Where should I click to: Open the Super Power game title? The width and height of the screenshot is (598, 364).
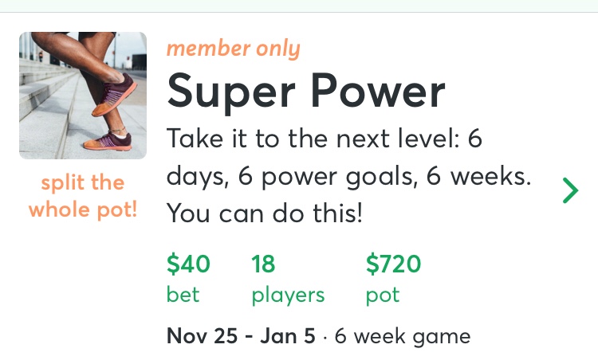coord(305,92)
